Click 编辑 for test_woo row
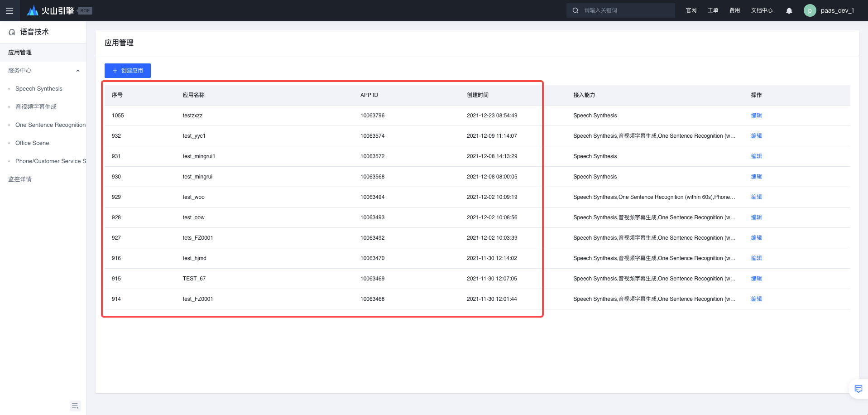Viewport: 868px width, 415px height. [756, 197]
